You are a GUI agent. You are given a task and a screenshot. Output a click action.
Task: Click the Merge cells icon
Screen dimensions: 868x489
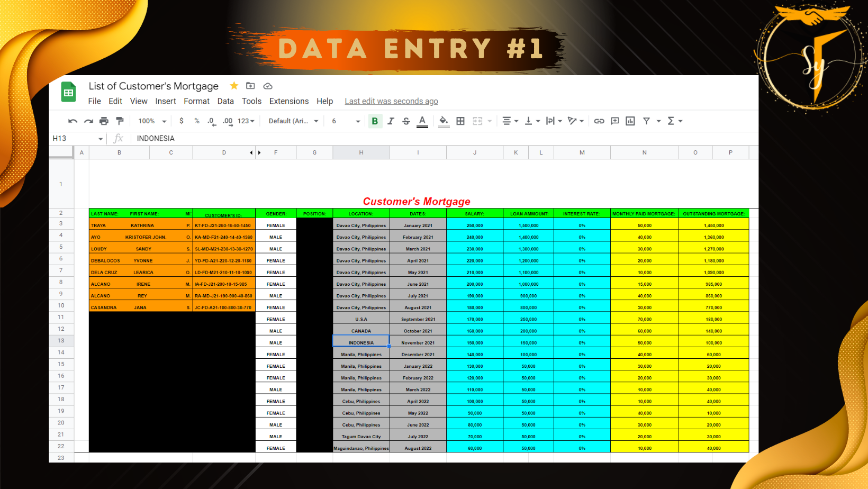[477, 121]
